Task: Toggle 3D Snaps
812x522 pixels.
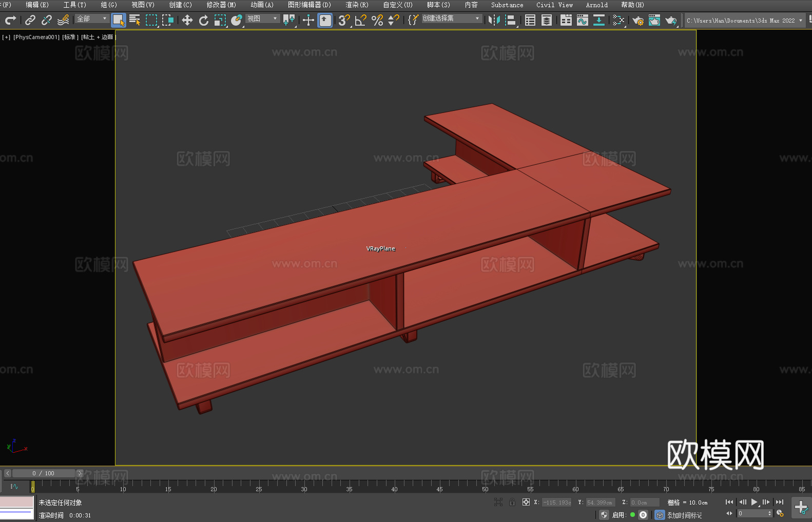Action: click(x=344, y=20)
